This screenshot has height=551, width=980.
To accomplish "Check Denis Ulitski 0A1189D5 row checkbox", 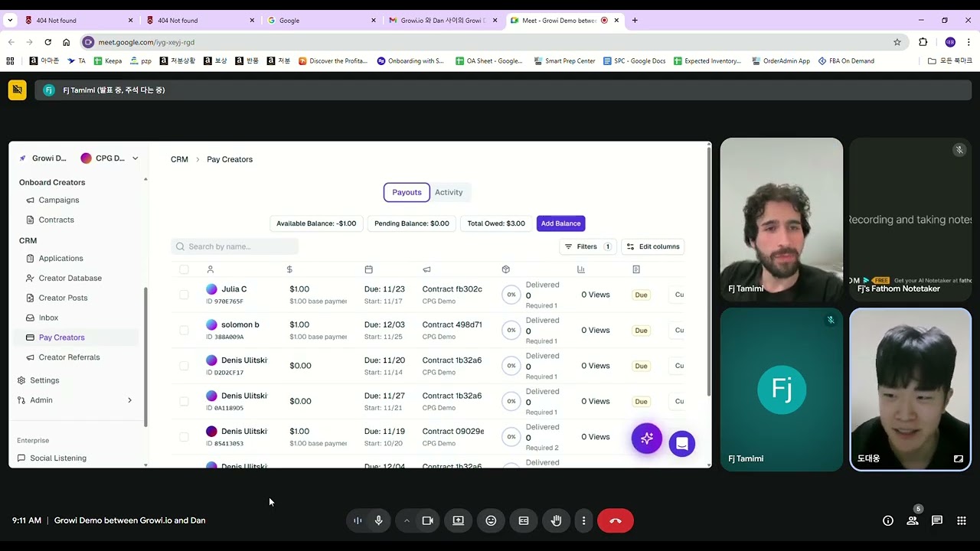I will (184, 401).
